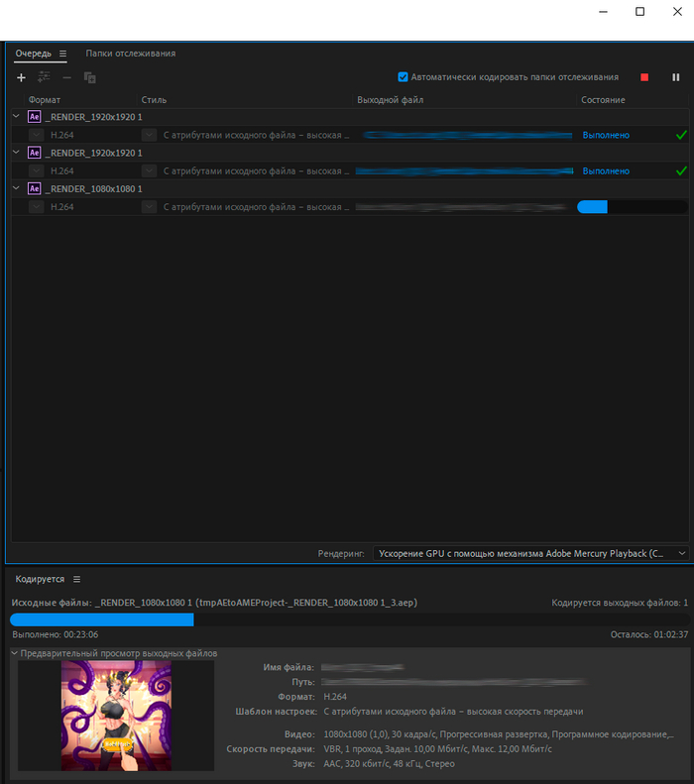This screenshot has width=694, height=784.
Task: Click preset text link in first output row
Action: click(256, 135)
